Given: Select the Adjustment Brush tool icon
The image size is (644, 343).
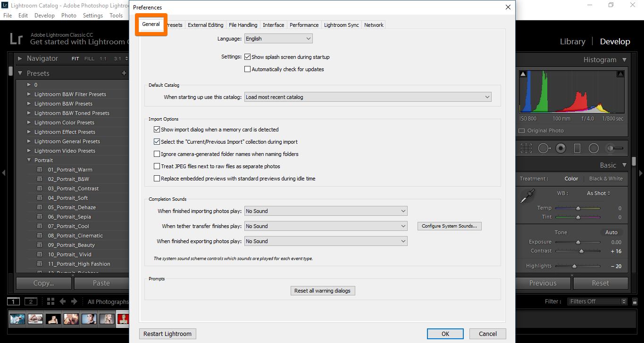Looking at the screenshot, I should [614, 148].
